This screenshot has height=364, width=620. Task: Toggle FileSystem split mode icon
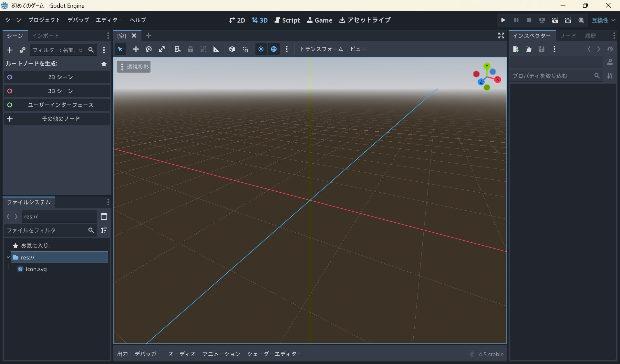click(104, 217)
